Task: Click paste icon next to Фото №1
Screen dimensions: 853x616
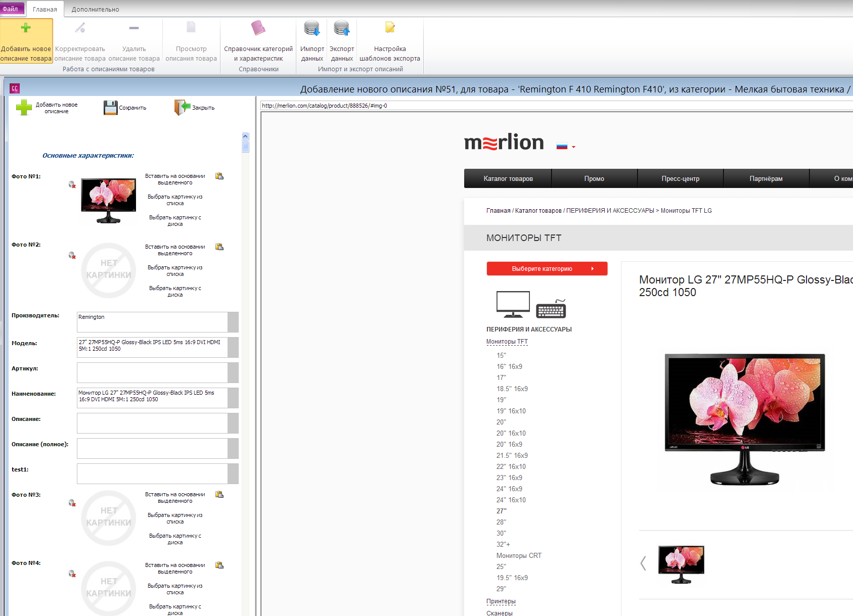Action: pos(219,176)
